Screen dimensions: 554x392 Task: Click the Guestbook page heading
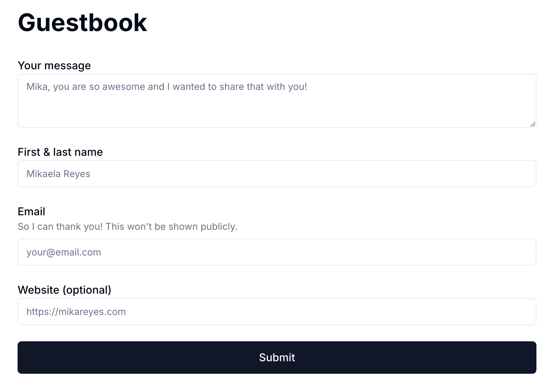[82, 23]
